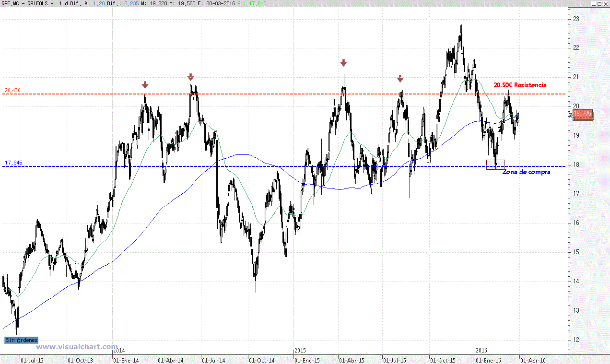Screen dimensions: 610x364
Task: Click the 01-Abr-14 date label
Action: tap(171, 360)
